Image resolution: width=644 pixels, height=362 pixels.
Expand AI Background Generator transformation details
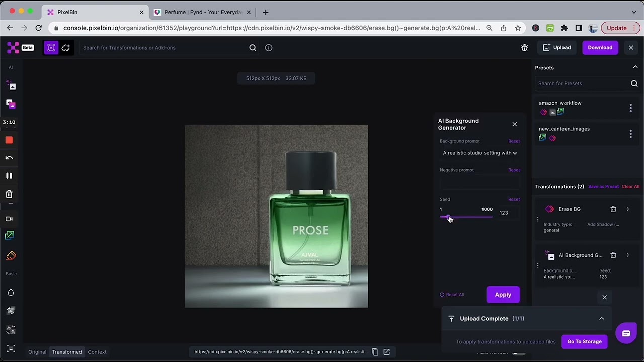[627, 255]
